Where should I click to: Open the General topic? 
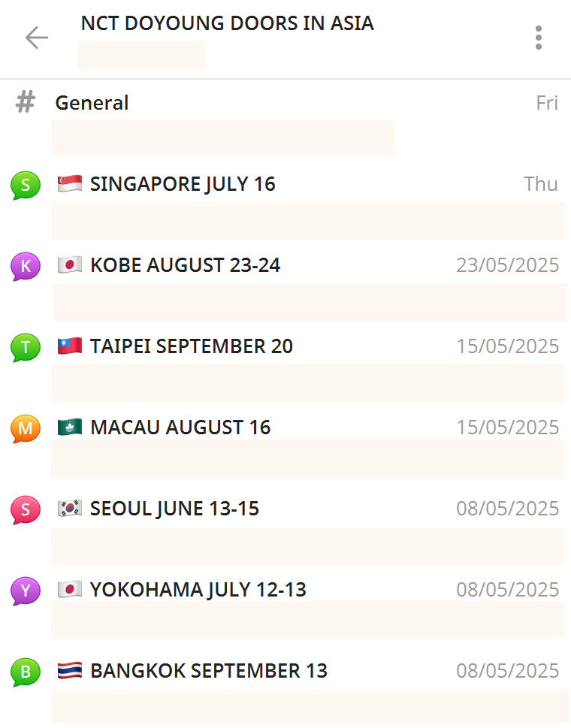click(92, 103)
